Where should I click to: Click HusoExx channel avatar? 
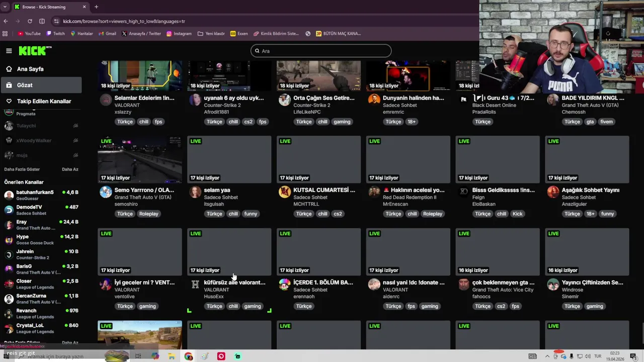click(x=195, y=284)
